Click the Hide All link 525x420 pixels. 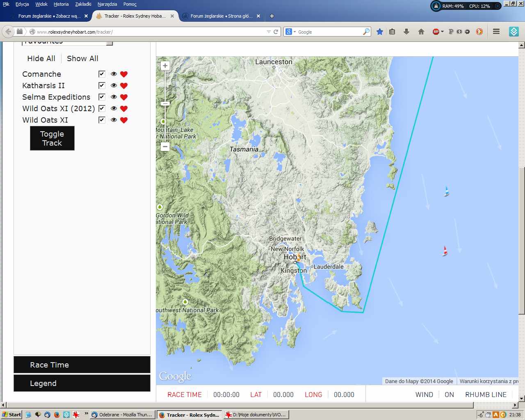(x=41, y=59)
